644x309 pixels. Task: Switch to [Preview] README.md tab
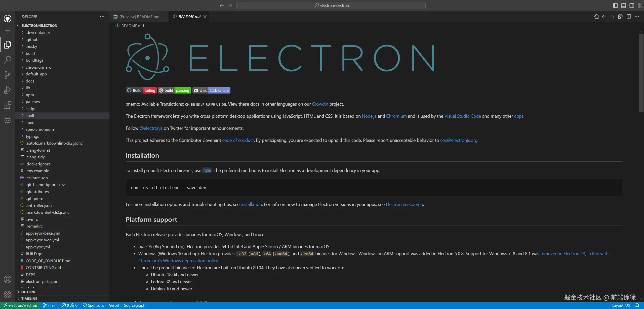(139, 17)
